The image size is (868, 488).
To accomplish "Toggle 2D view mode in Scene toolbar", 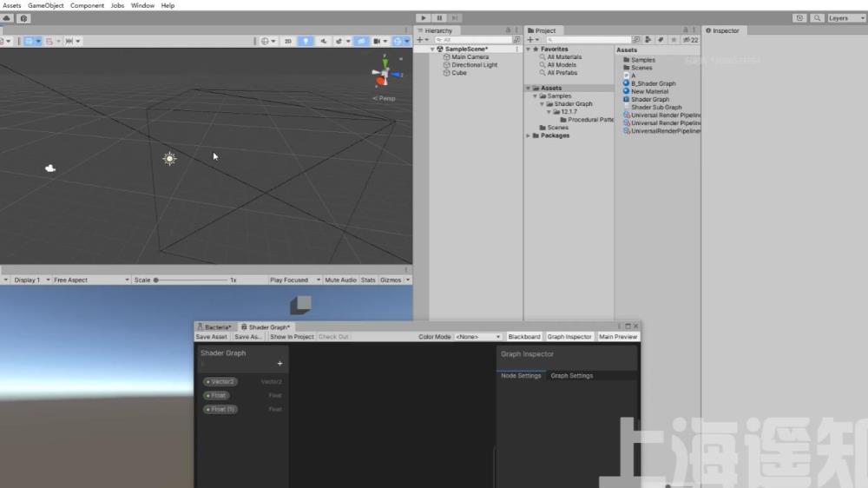I will click(x=288, y=41).
